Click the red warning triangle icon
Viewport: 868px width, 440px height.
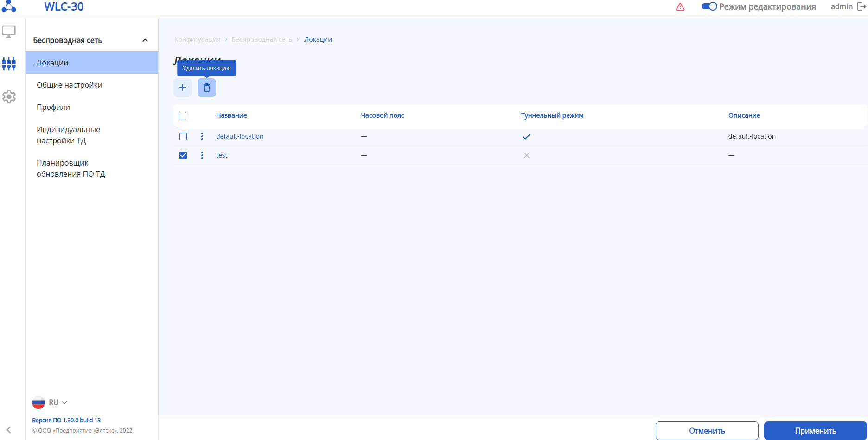point(680,7)
